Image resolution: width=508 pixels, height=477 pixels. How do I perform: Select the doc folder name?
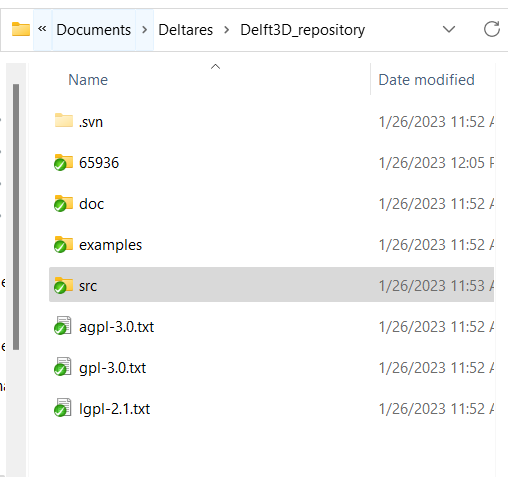pyautogui.click(x=91, y=204)
